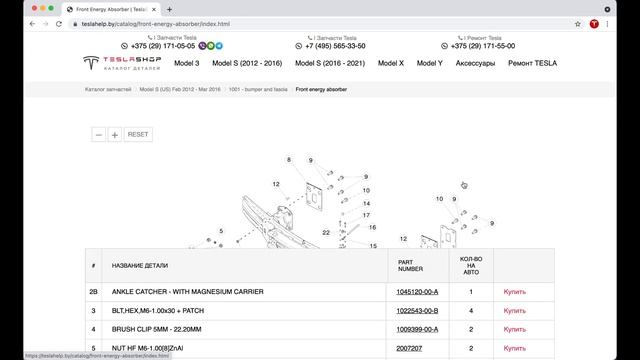Viewport: 640px width, 360px height.
Task: Open the Model Y menu item
Action: coord(429,63)
